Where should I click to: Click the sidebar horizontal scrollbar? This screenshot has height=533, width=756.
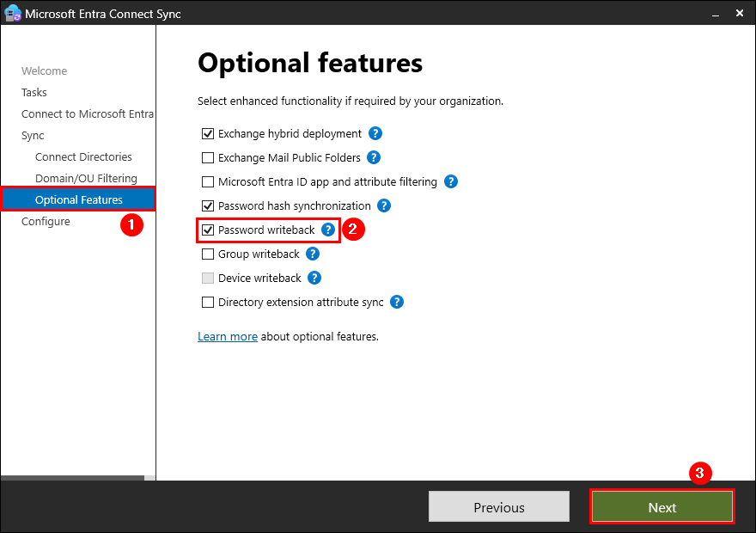click(73, 477)
